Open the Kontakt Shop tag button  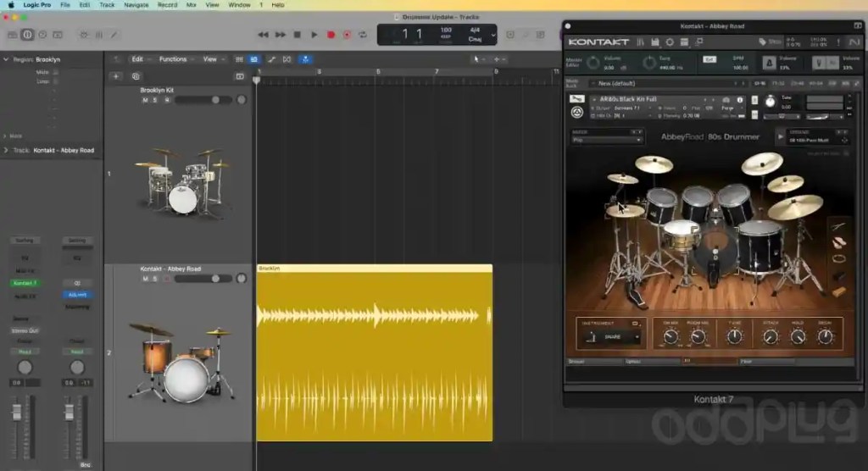pos(770,42)
